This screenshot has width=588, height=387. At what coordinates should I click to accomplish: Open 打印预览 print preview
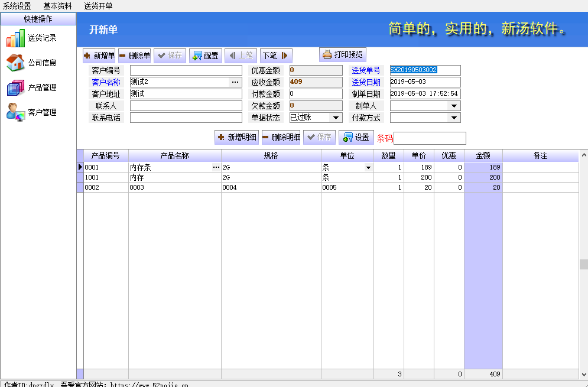point(343,54)
